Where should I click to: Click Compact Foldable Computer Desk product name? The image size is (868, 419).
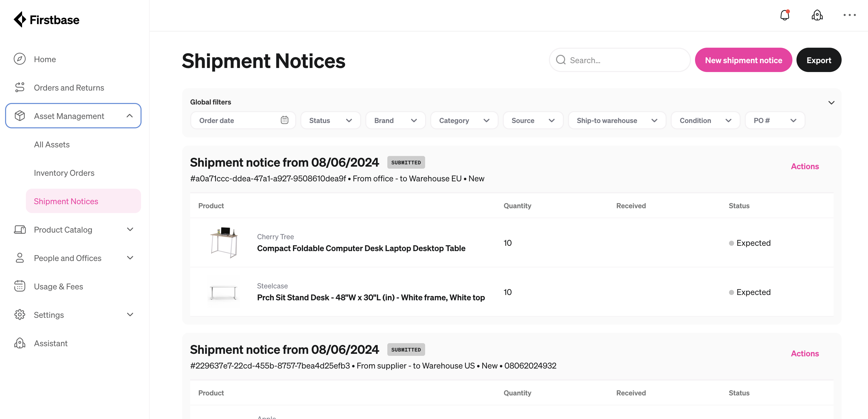point(361,248)
